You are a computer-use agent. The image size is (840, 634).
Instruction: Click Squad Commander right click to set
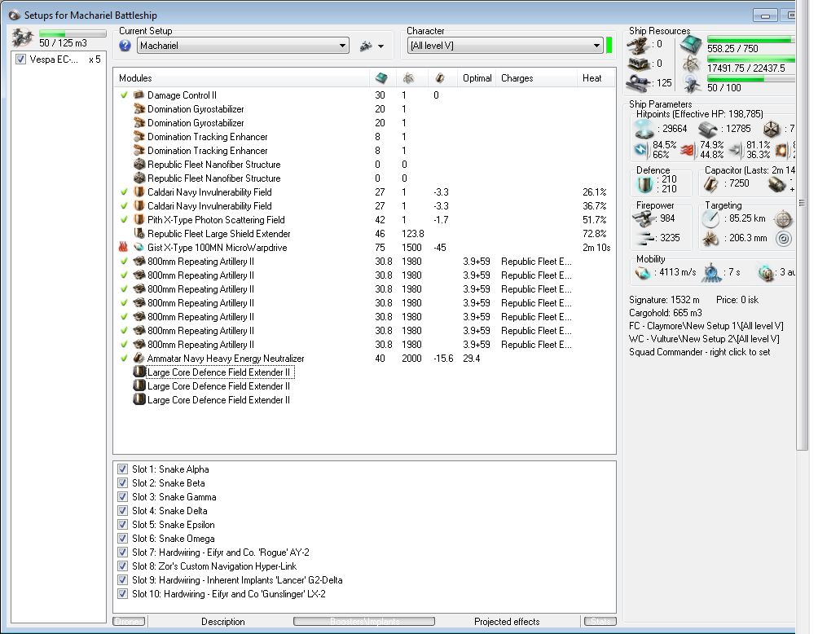coord(700,352)
